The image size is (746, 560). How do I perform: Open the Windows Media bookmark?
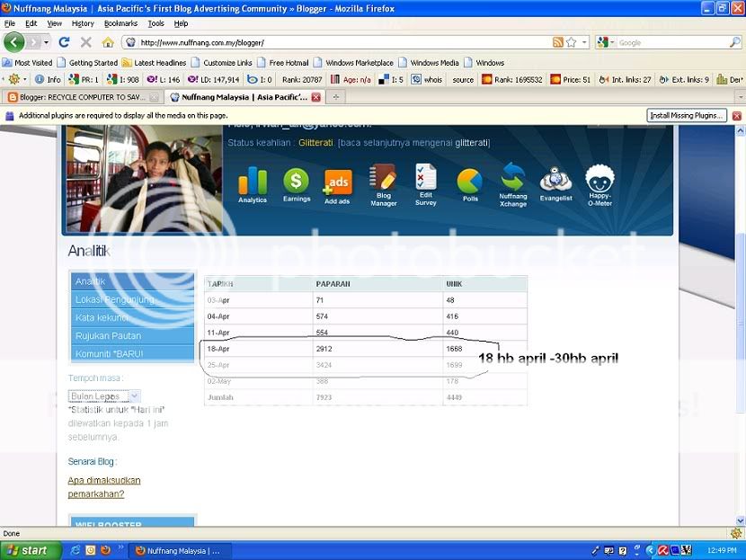click(x=429, y=62)
